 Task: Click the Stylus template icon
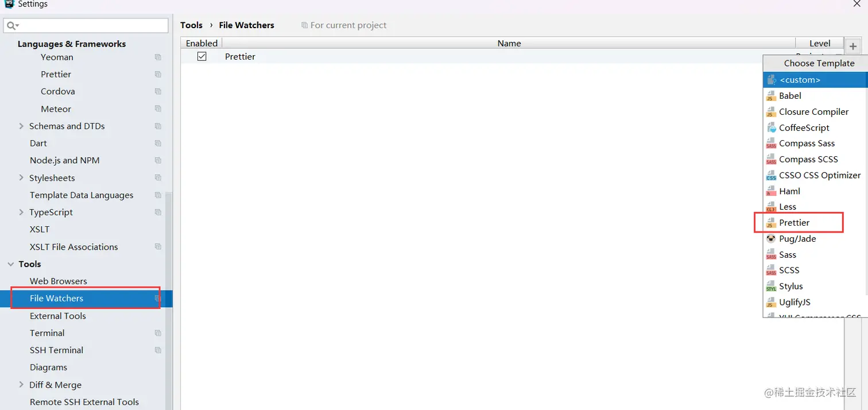[772, 286]
